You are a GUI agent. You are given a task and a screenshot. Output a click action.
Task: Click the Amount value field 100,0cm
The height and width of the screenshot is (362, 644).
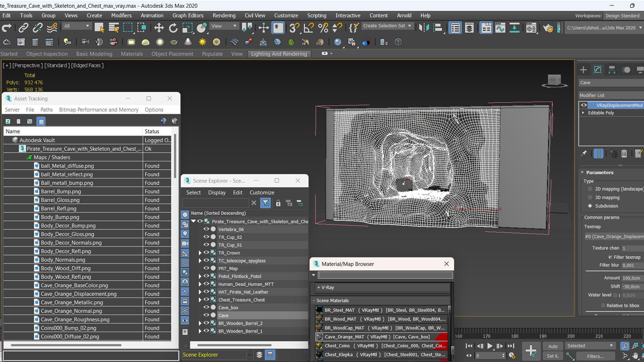pyautogui.click(x=632, y=278)
